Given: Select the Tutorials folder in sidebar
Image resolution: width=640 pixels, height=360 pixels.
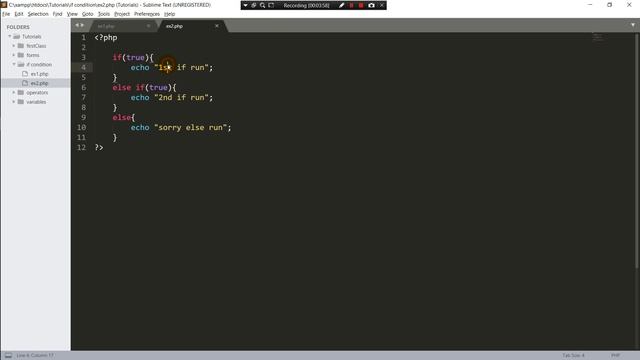Looking at the screenshot, I should pyautogui.click(x=32, y=36).
